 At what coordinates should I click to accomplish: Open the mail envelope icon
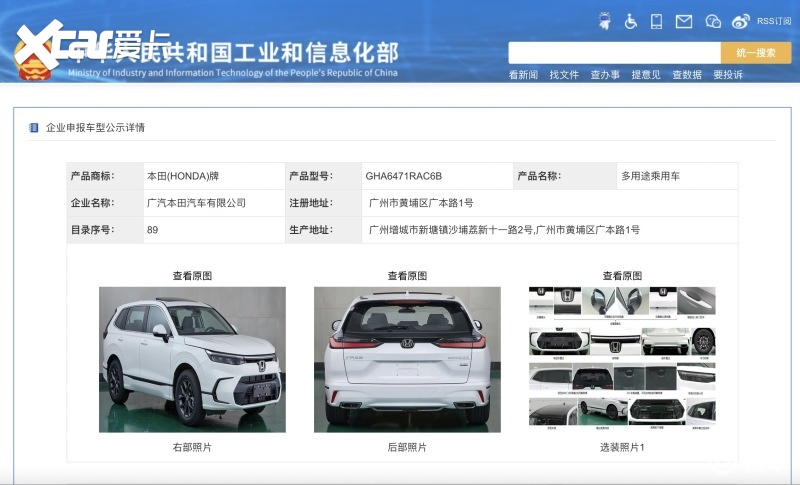tap(684, 20)
